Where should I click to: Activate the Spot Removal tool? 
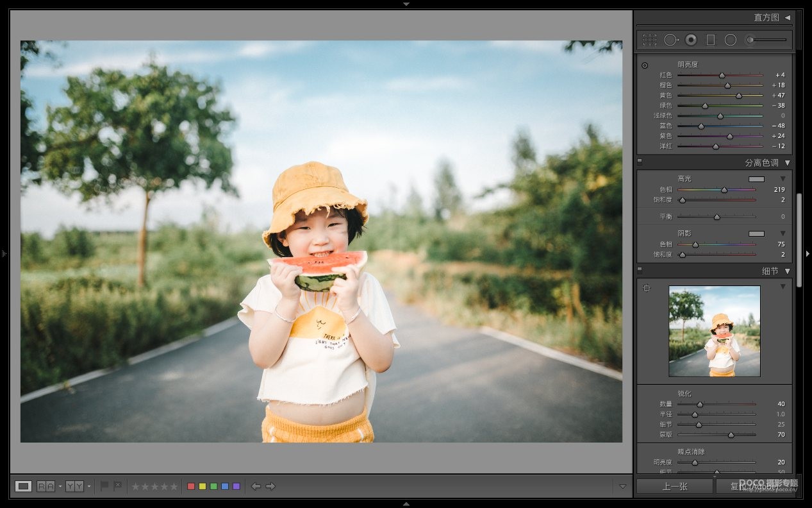670,40
